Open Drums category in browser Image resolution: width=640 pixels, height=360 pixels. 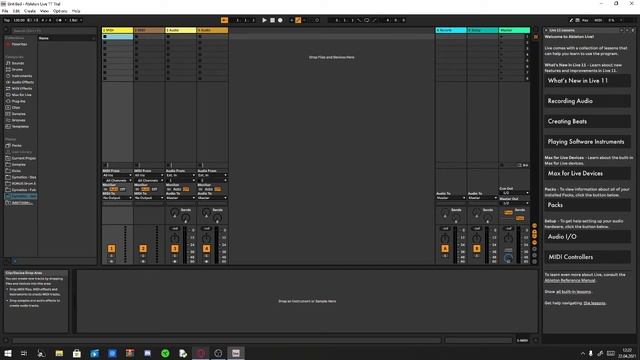pos(17,69)
